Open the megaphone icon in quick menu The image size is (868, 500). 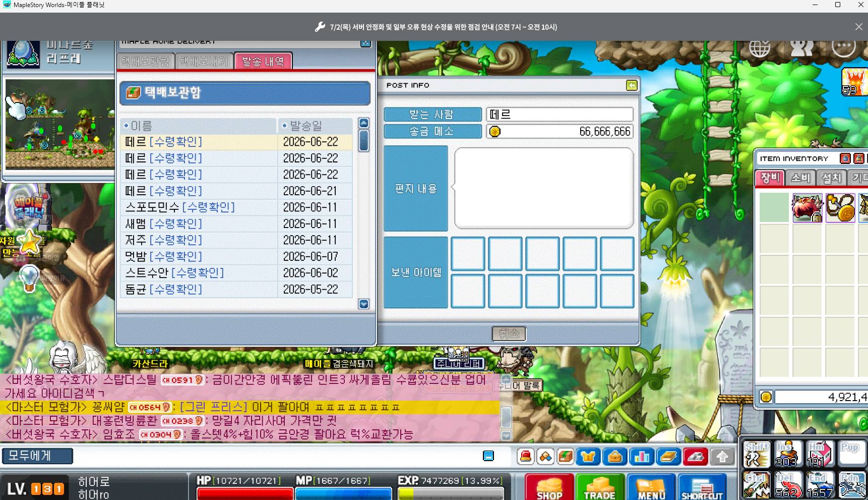[x=545, y=457]
